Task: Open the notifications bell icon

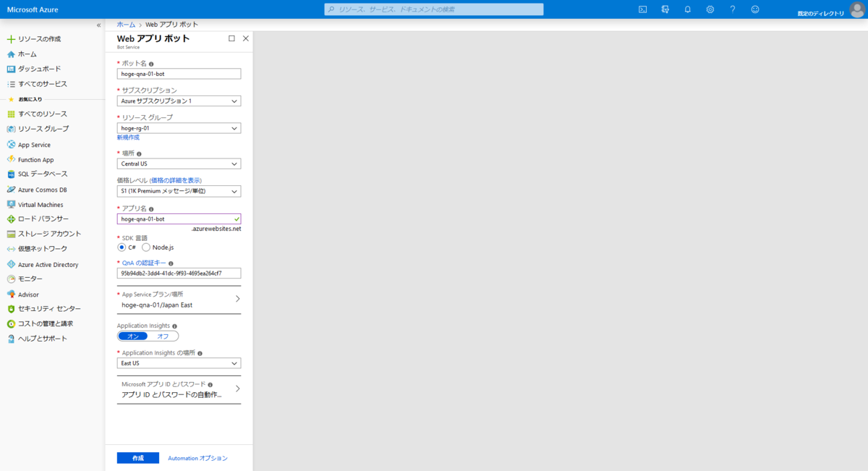Action: click(x=688, y=9)
